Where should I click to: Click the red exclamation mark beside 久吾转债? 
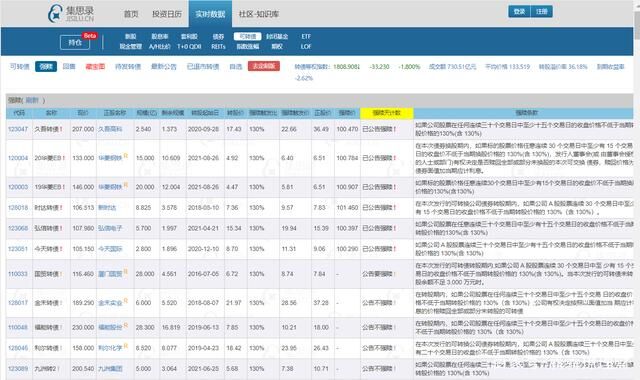pyautogui.click(x=61, y=129)
